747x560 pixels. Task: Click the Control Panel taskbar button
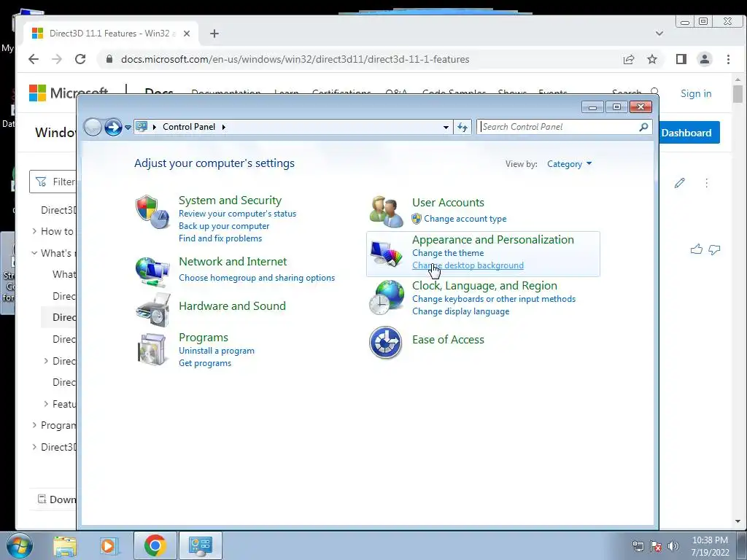point(200,545)
